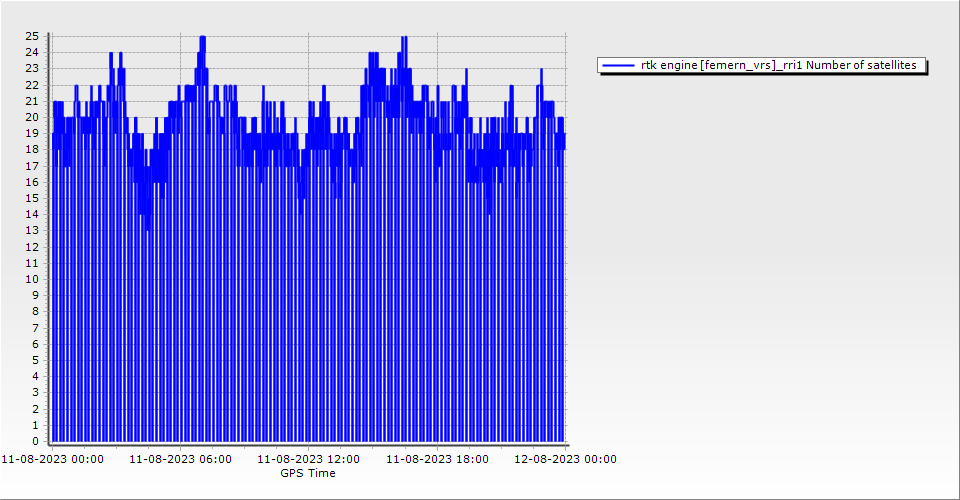The height and width of the screenshot is (500, 960).
Task: Select the y-axis tick label 10
Action: [32, 279]
